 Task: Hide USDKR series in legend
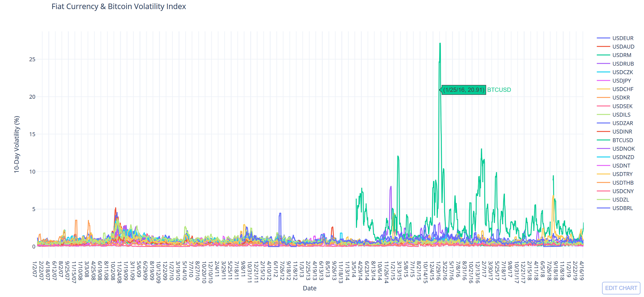614,98
